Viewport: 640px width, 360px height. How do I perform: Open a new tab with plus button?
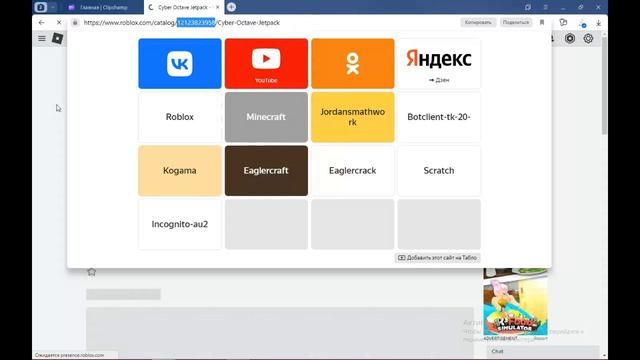(231, 7)
